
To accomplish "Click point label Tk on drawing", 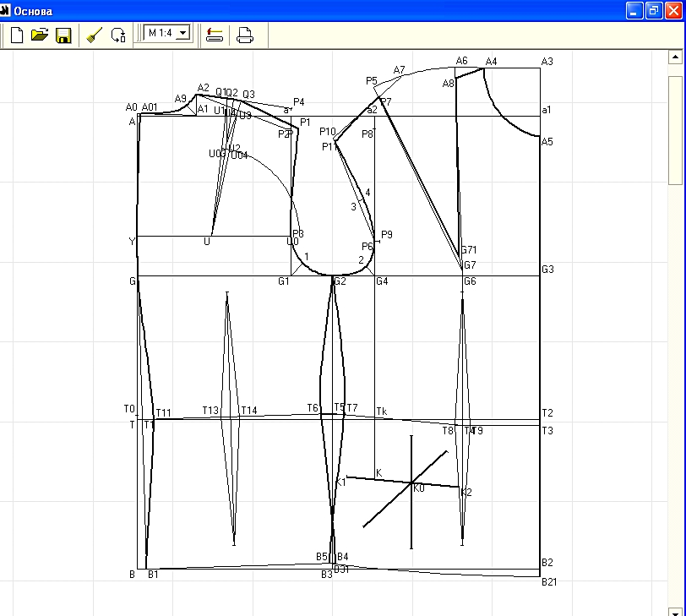I will pos(382,412).
